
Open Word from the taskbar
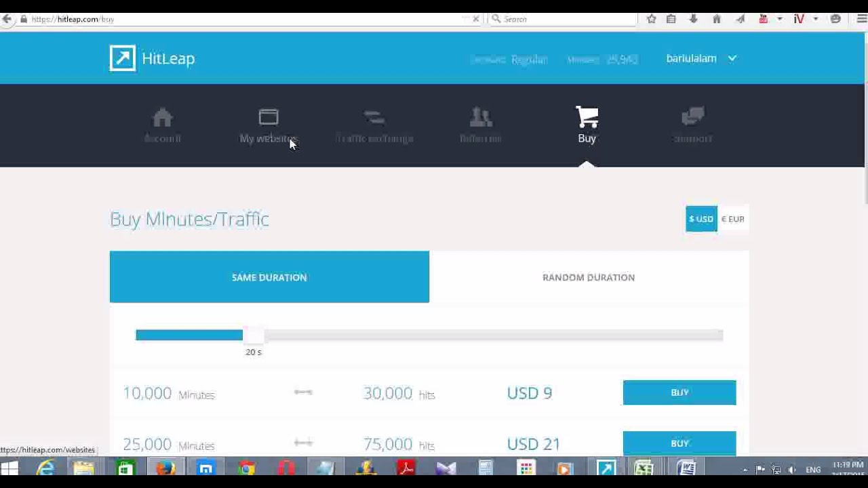click(x=686, y=469)
